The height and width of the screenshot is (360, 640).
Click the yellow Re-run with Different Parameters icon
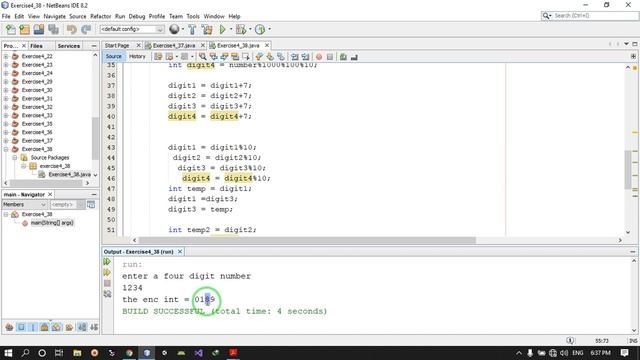(107, 272)
